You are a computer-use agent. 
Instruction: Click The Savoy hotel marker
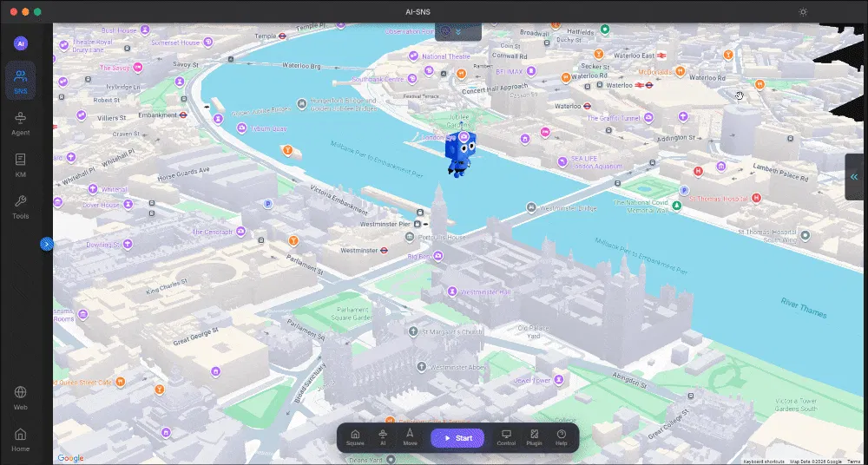point(137,67)
